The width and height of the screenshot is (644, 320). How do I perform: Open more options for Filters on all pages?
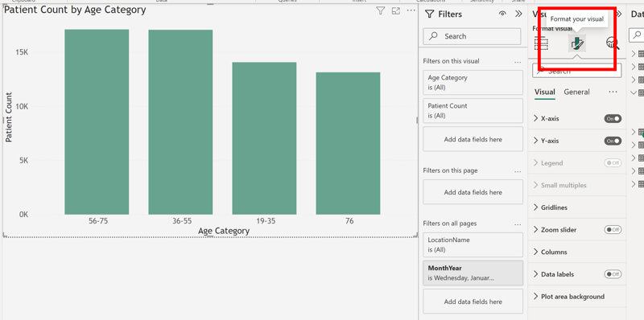tap(518, 224)
